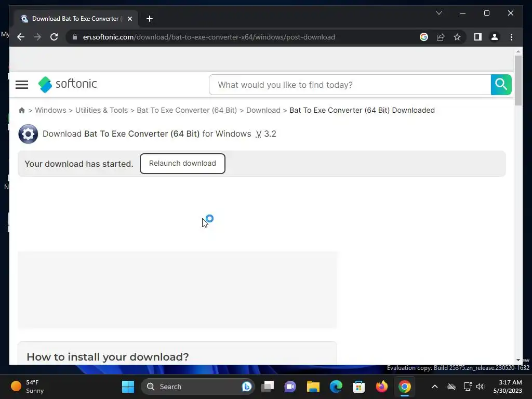Image resolution: width=532 pixels, height=399 pixels.
Task: Share this page via share icon
Action: pos(441,37)
